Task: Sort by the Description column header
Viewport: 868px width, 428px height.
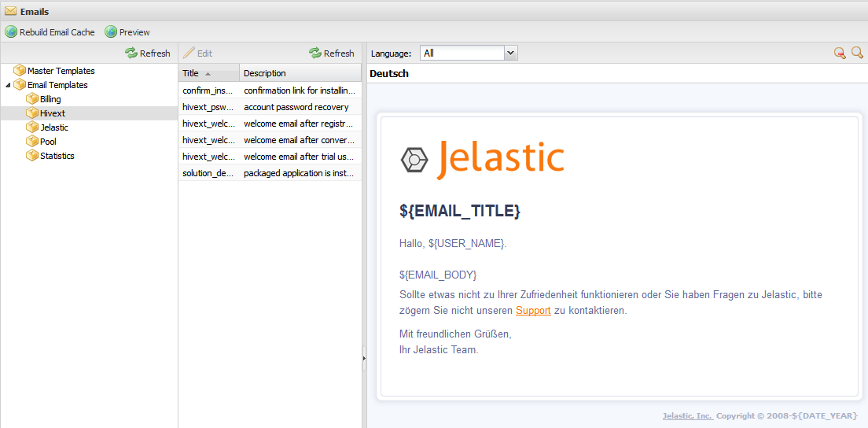Action: point(300,73)
